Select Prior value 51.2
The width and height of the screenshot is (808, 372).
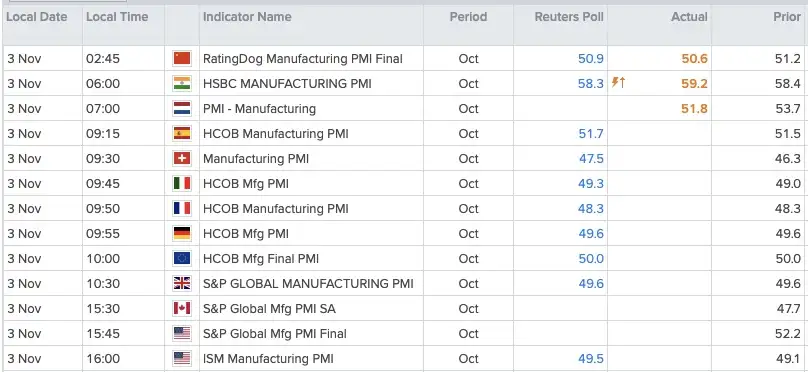(788, 59)
